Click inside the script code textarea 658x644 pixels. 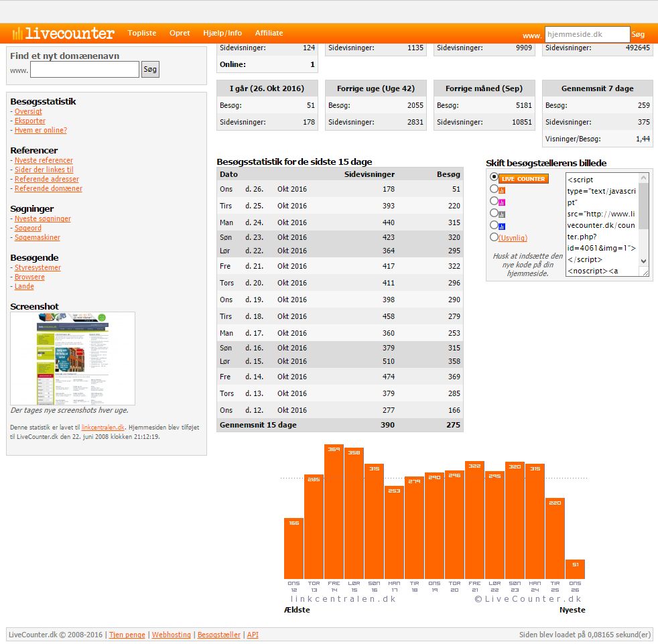602,224
